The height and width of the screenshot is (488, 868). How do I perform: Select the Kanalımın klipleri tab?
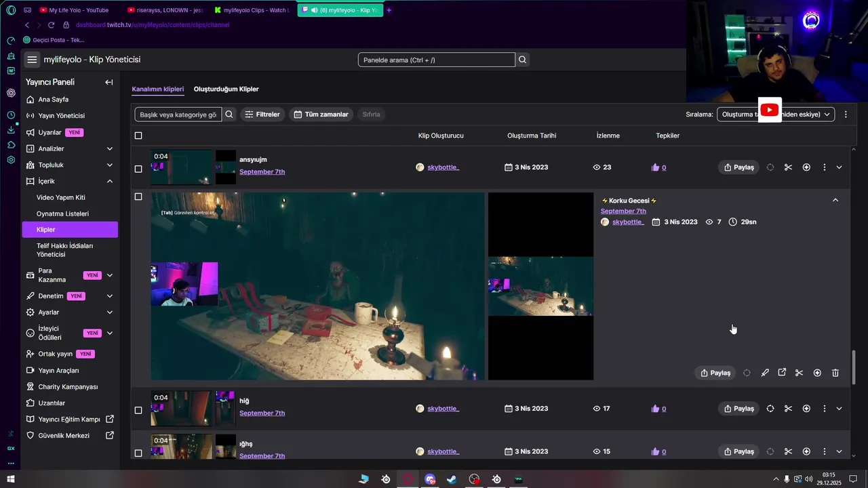tap(157, 89)
